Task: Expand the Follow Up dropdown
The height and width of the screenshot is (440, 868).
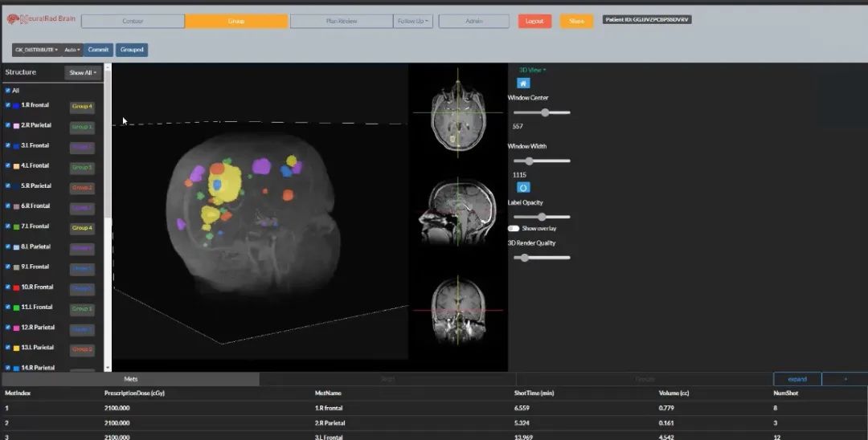Action: (x=414, y=22)
